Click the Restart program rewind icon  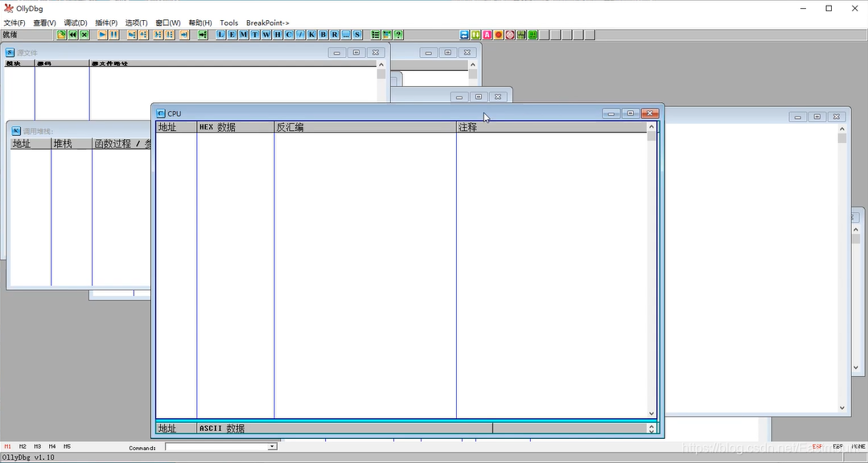coord(73,35)
